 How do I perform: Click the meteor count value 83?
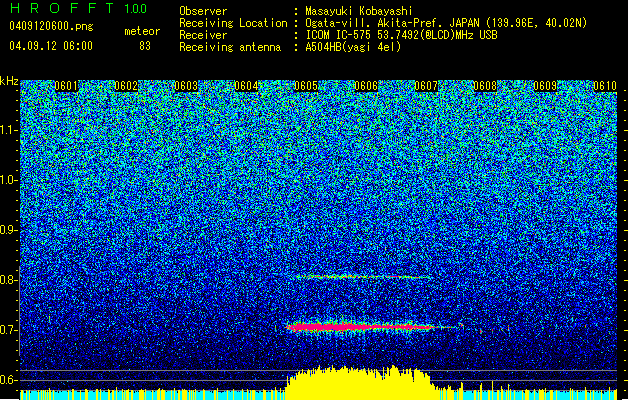pos(145,46)
